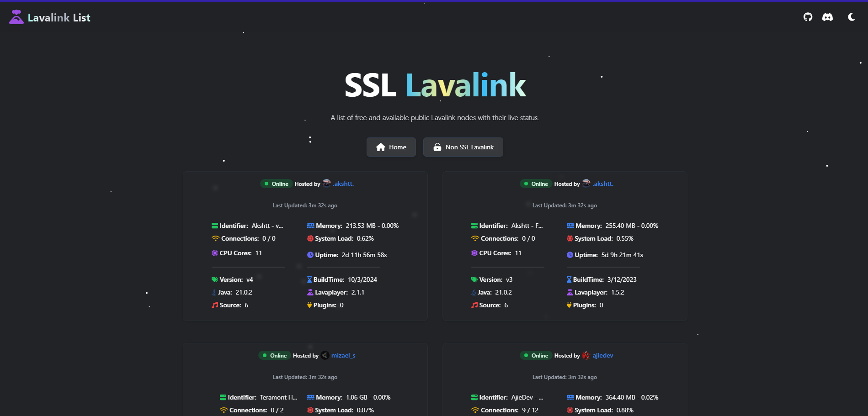The width and height of the screenshot is (868, 416).
Task: Click the Version tag icon beside v4
Action: (215, 279)
